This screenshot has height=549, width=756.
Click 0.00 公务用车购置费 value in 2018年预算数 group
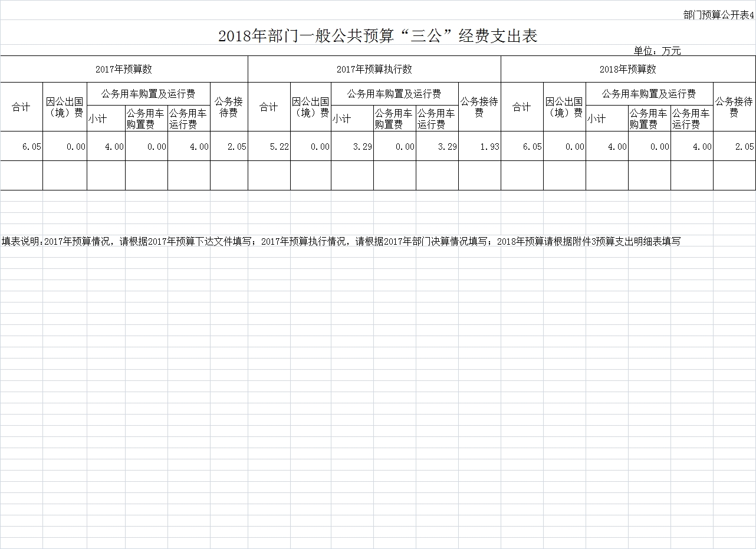[649, 146]
